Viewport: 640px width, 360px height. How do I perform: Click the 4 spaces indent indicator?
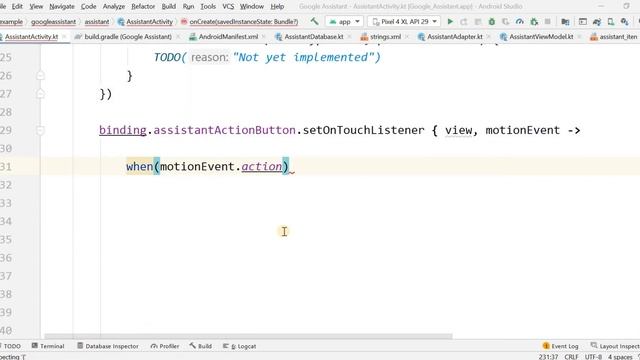click(620, 357)
